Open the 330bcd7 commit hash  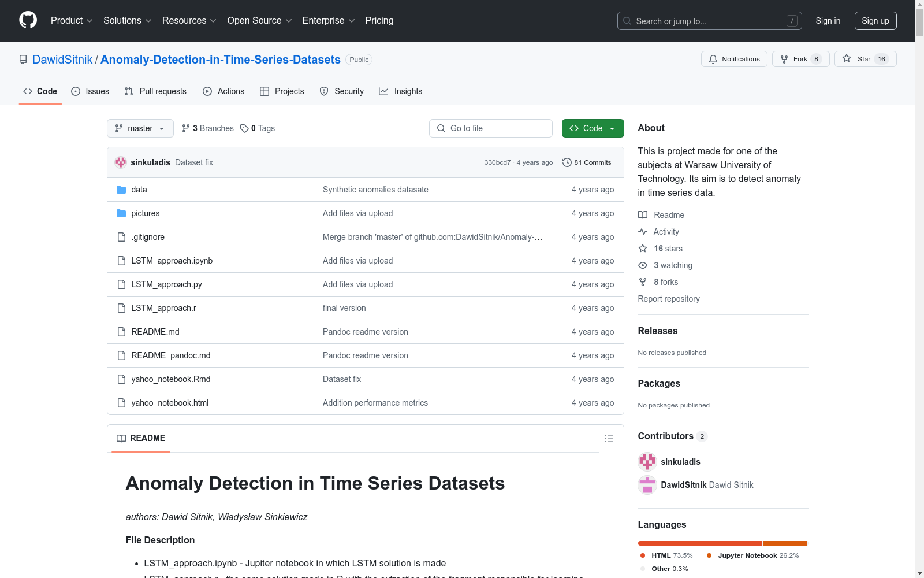497,162
